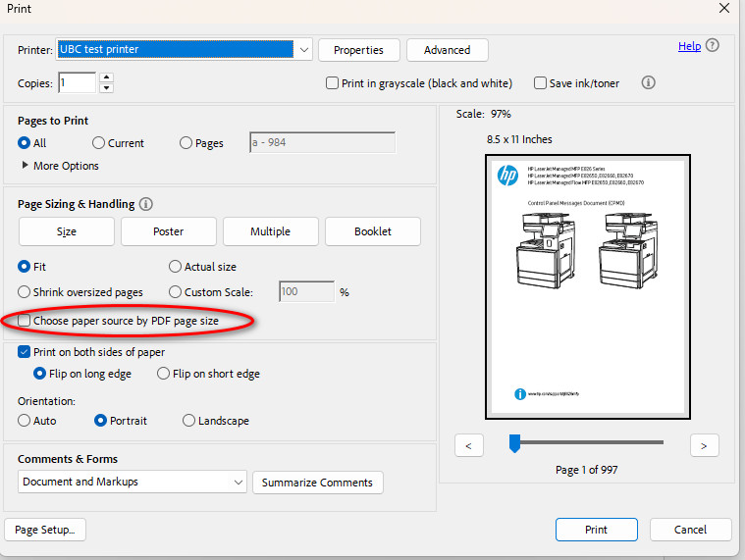Click the Page Sizing & Handling info icon
Image resolution: width=745 pixels, height=560 pixels.
[x=146, y=204]
